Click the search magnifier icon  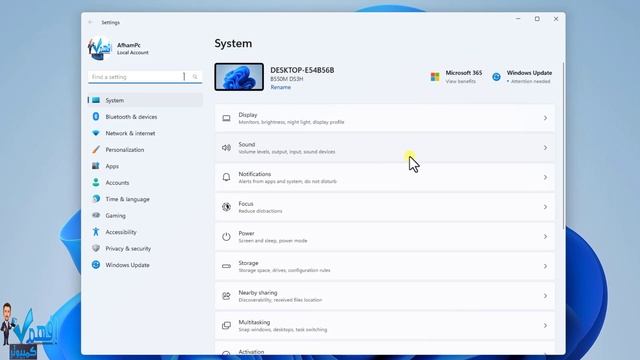click(195, 77)
